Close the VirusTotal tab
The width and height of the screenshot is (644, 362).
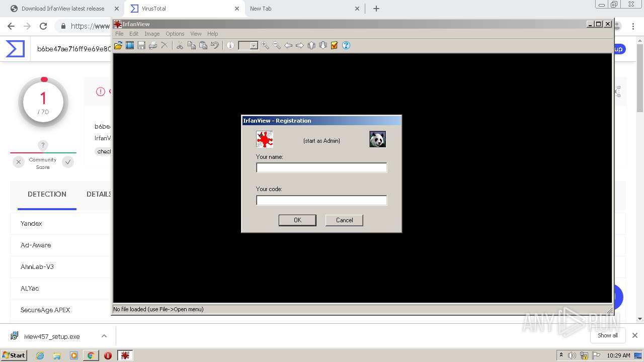237,9
